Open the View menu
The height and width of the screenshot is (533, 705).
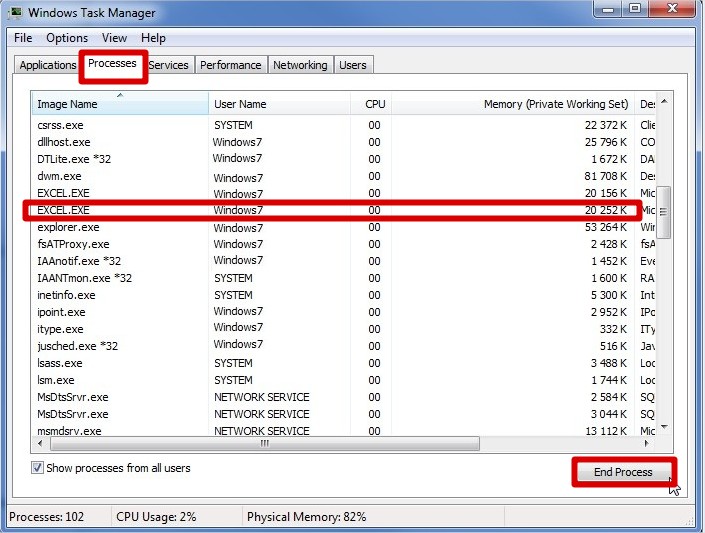click(x=114, y=38)
